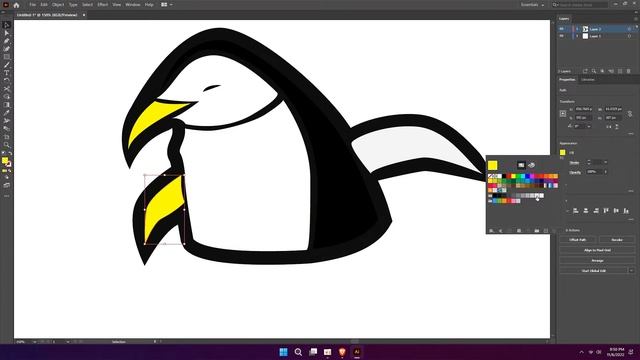Select the Zoom tool in toolbar
This screenshot has width=640, height=360.
[7, 144]
